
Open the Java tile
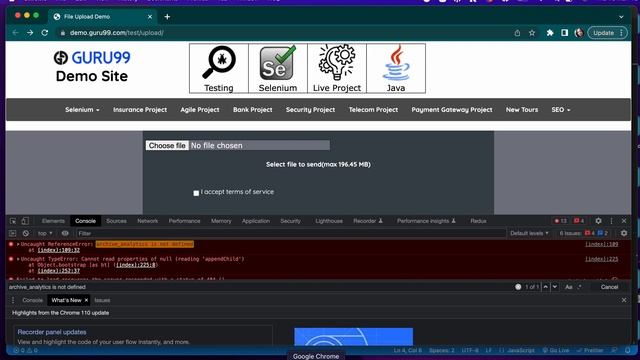[x=396, y=69]
